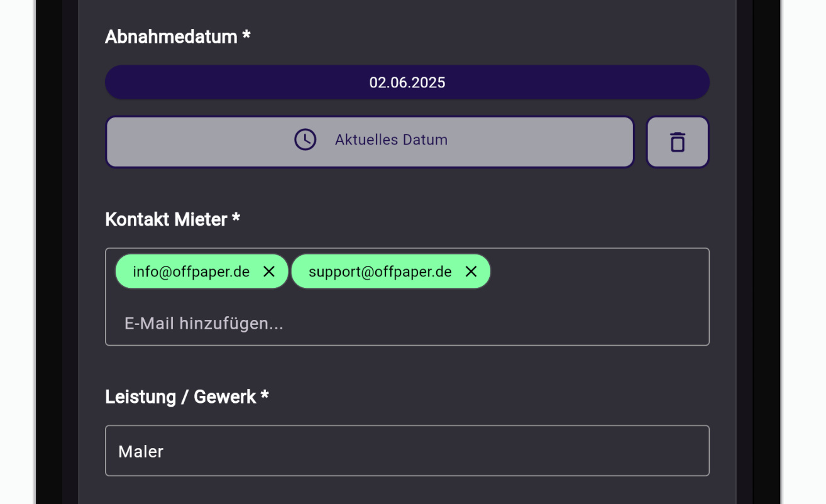Click the asterisk beside Kontakt Mieter
Screen dimensions: 826x504
coord(236,218)
